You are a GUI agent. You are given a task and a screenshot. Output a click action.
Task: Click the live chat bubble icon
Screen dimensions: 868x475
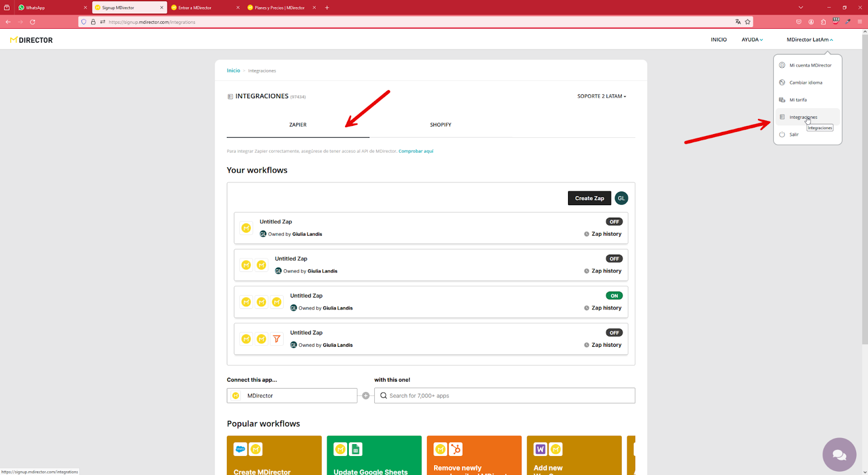[839, 455]
